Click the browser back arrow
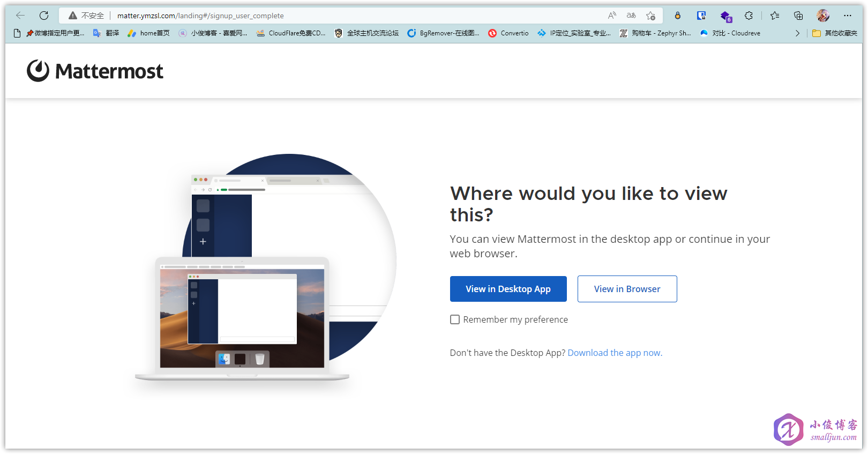Image resolution: width=868 pixels, height=454 pixels. pyautogui.click(x=20, y=16)
